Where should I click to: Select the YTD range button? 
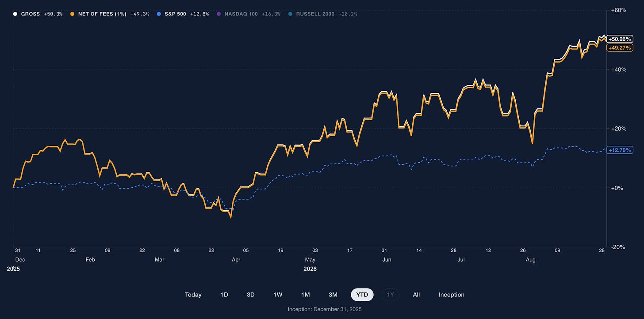pos(362,295)
